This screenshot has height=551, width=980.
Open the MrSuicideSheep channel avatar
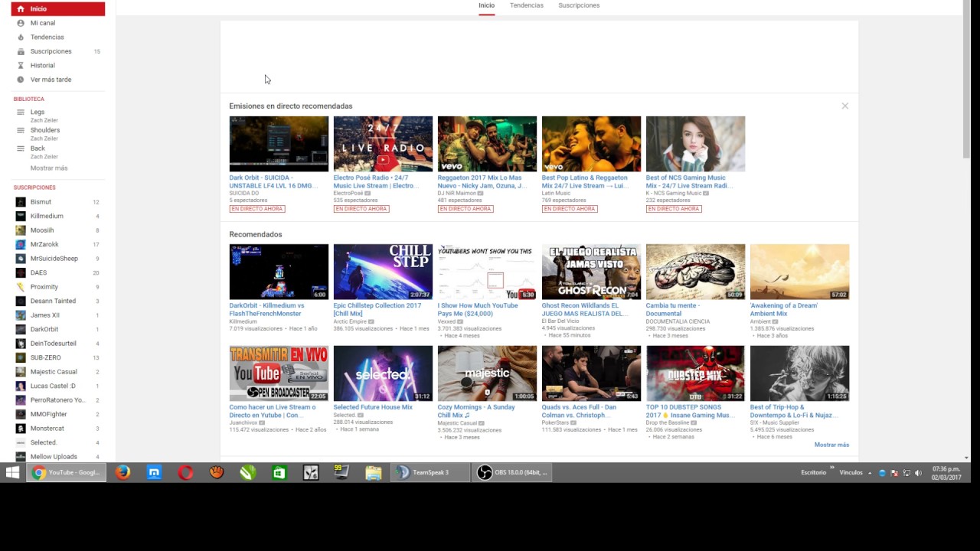click(21, 259)
